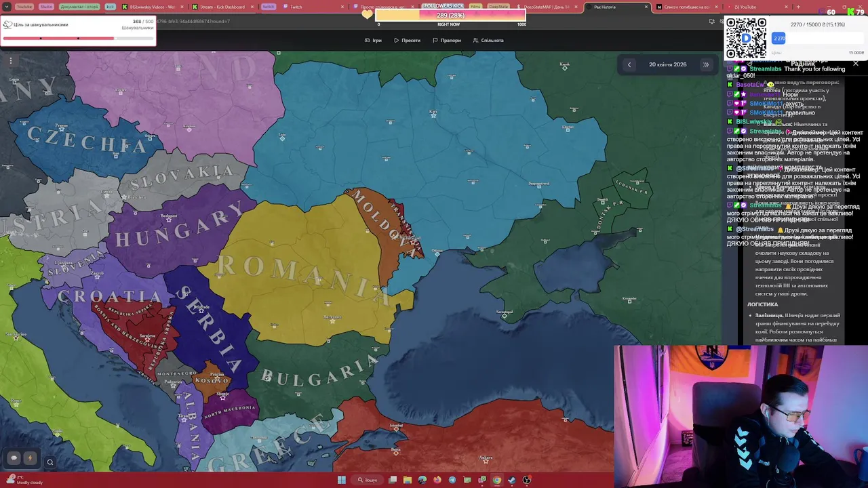Open the three-dot menu on the map

click(11, 61)
